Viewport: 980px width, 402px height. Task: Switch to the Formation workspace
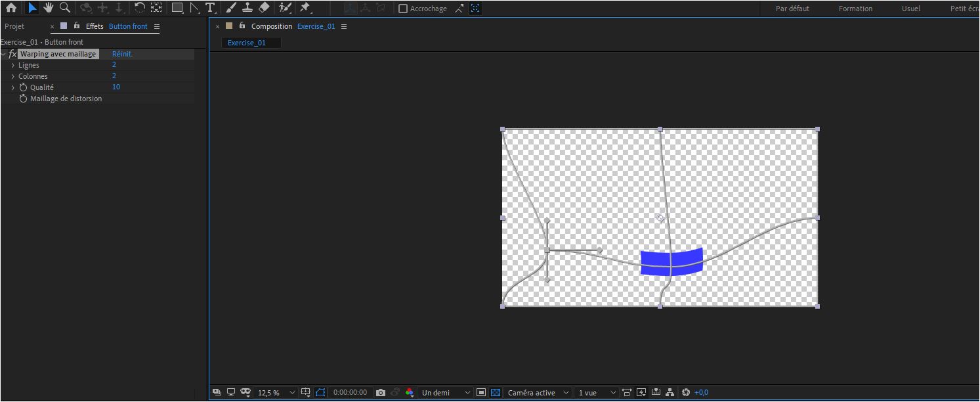coord(855,9)
